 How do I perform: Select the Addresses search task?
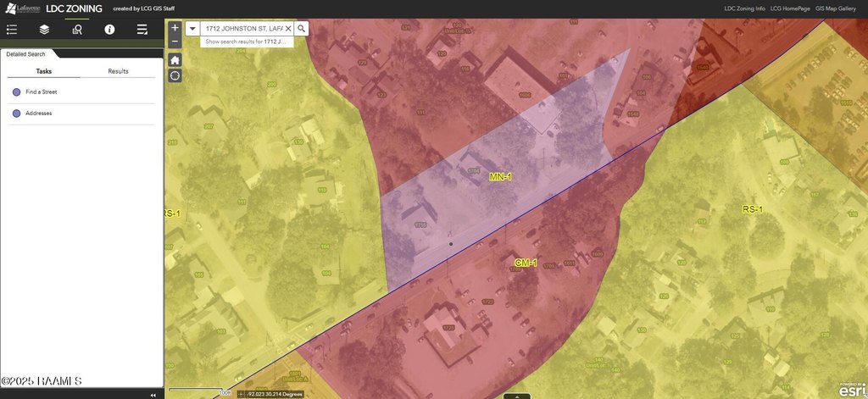pos(39,113)
